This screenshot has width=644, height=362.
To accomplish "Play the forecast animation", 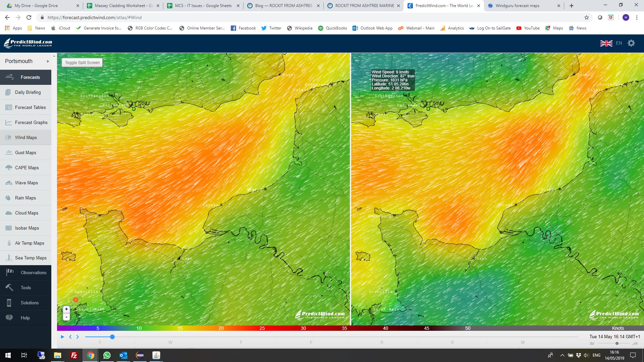I will point(62,337).
